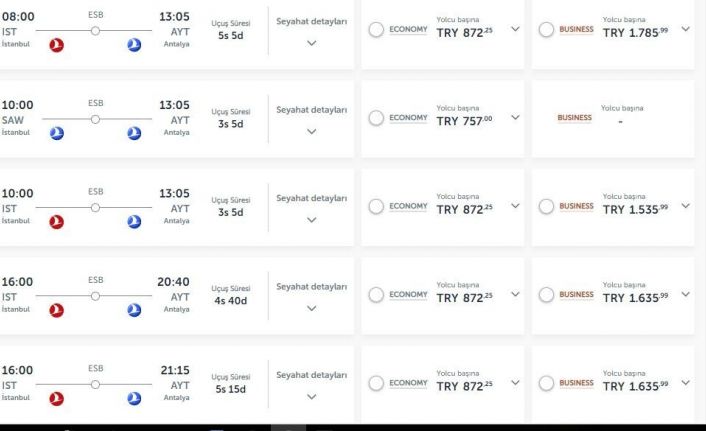Expand the Business TRY 1.785,99 fare dropdown arrow

coord(685,28)
